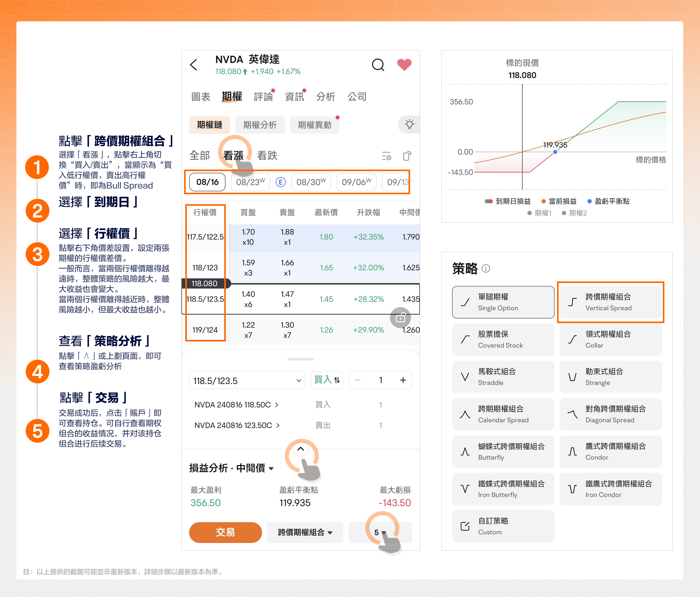The height and width of the screenshot is (597, 700).
Task: Select the 期權異動 sub-tab
Action: 315,125
